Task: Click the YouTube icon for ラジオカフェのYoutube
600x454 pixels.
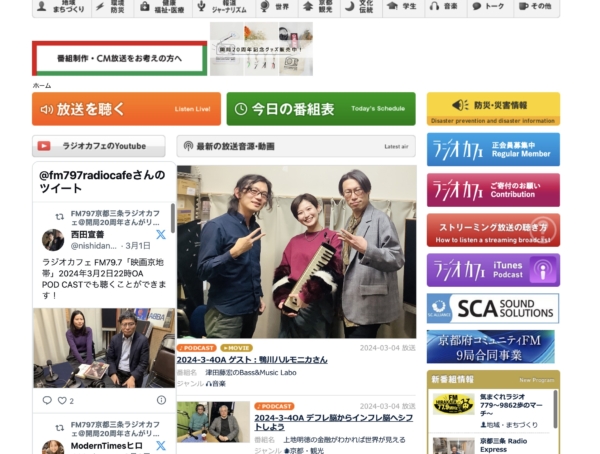Action: coord(45,146)
